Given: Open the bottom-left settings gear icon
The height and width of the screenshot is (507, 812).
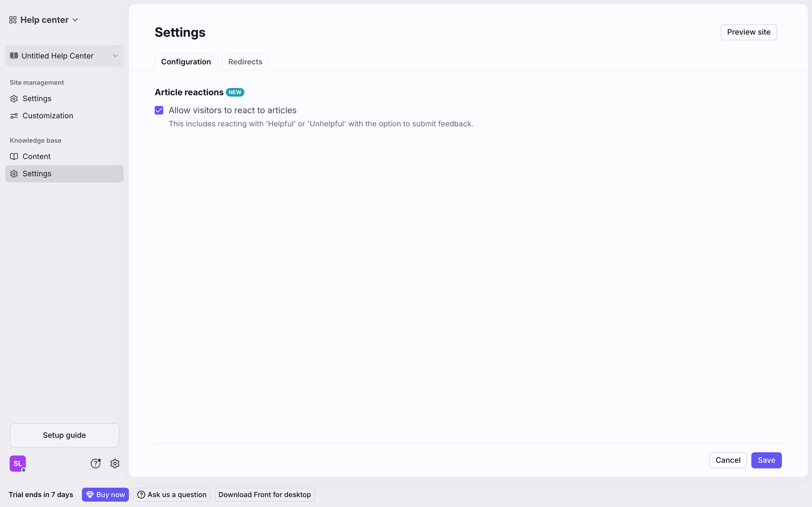Looking at the screenshot, I should (x=115, y=464).
